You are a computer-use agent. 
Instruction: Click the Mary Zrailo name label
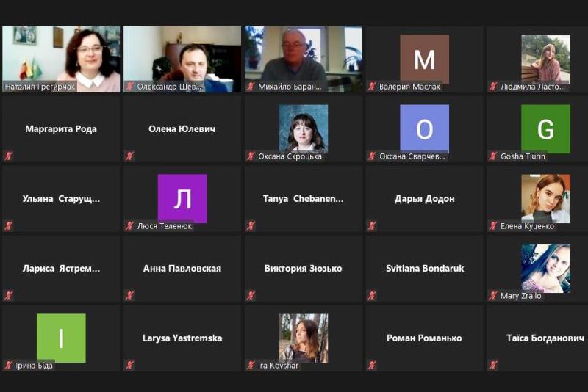tap(521, 296)
